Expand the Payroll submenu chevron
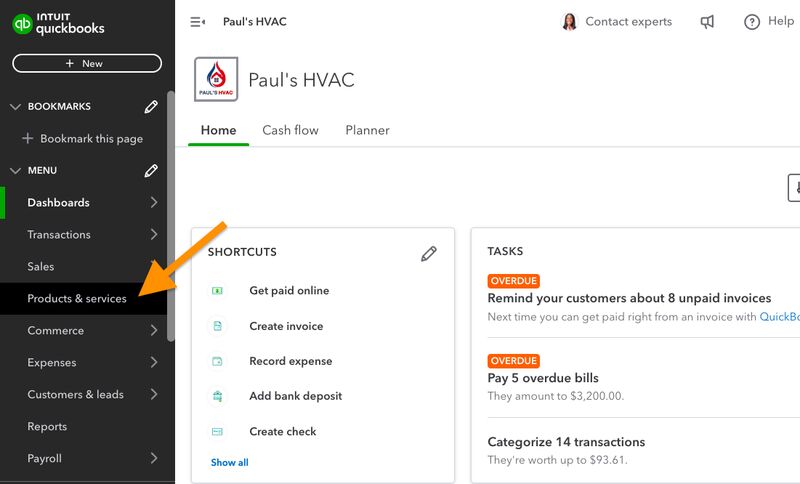This screenshot has height=484, width=800. tap(154, 458)
